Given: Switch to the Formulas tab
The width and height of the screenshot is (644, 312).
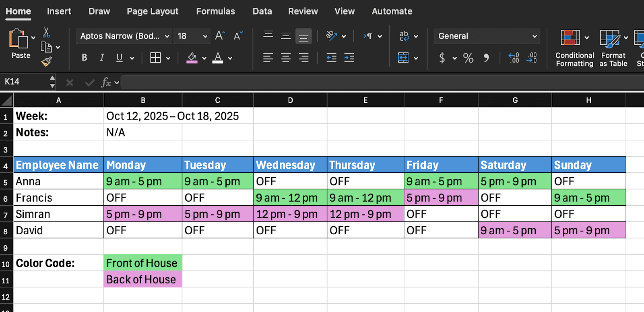Looking at the screenshot, I should tap(216, 11).
